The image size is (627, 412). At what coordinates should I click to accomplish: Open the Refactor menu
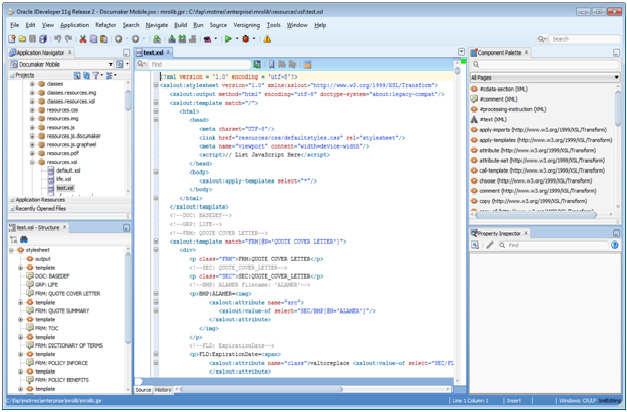click(x=105, y=24)
